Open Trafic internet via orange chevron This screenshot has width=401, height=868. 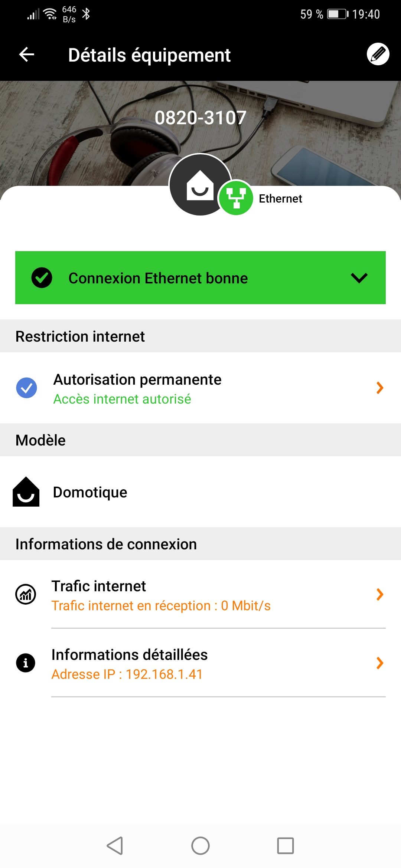[379, 594]
